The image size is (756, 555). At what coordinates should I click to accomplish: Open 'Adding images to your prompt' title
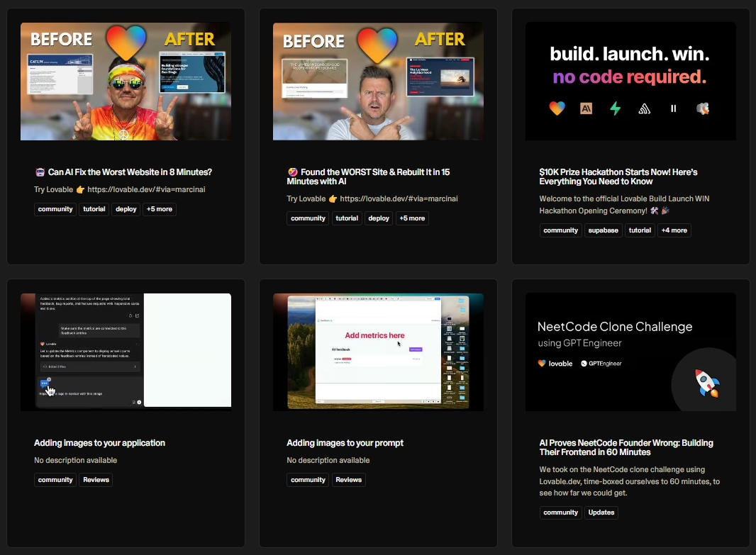(345, 443)
